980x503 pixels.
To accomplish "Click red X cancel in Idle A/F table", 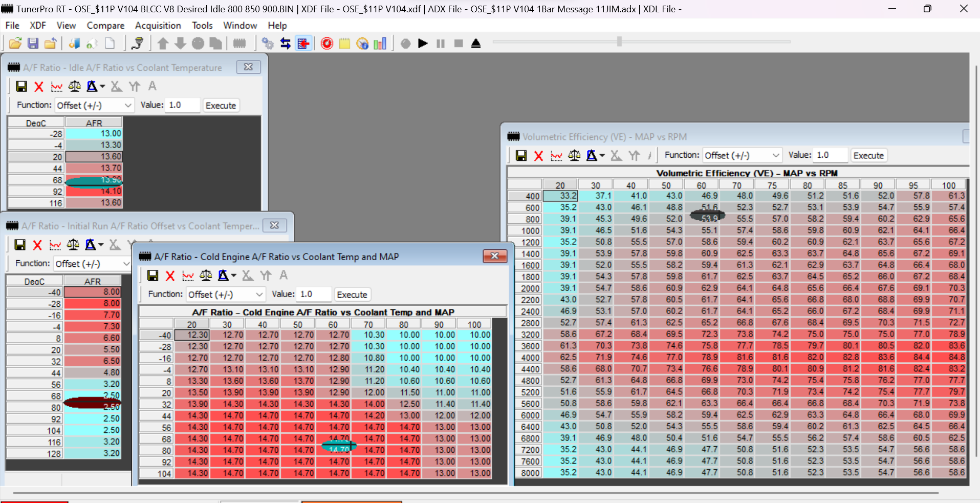I will (39, 87).
